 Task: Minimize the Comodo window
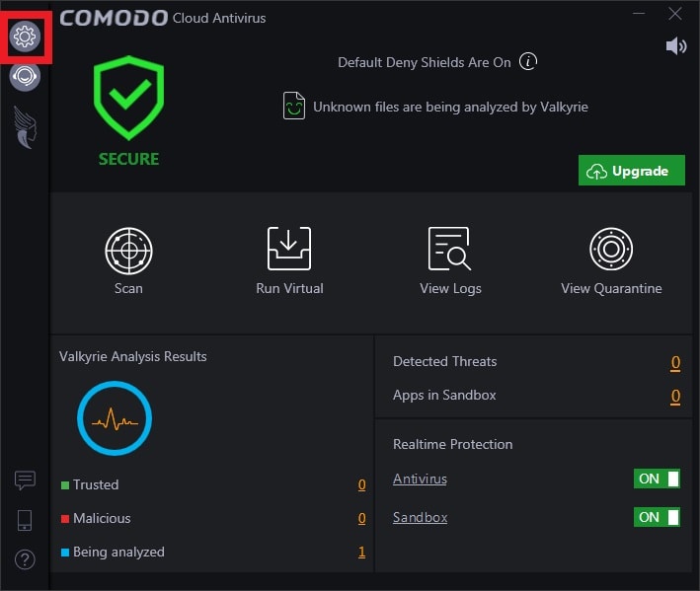click(x=639, y=14)
